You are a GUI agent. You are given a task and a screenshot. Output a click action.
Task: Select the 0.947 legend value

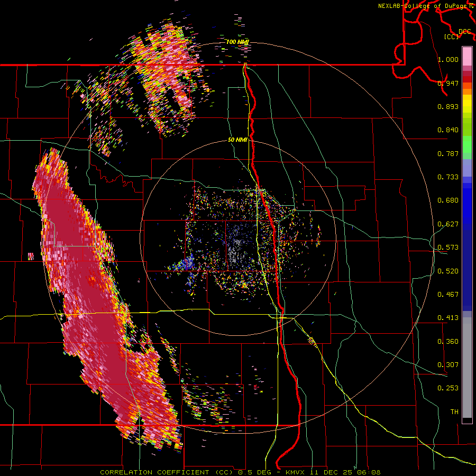pyautogui.click(x=448, y=83)
